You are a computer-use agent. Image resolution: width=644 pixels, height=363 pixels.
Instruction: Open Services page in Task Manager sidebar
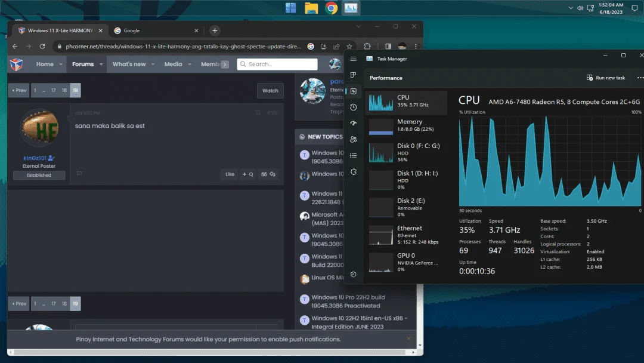pyautogui.click(x=353, y=172)
